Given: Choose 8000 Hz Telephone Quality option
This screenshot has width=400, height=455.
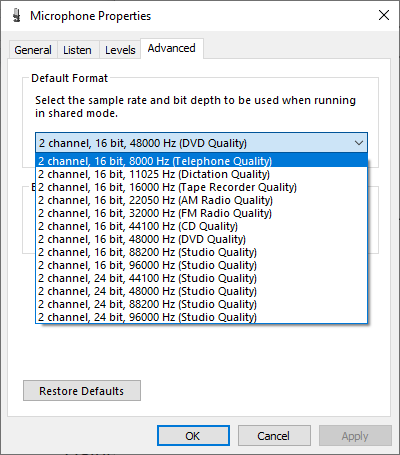Looking at the screenshot, I should click(x=201, y=161).
